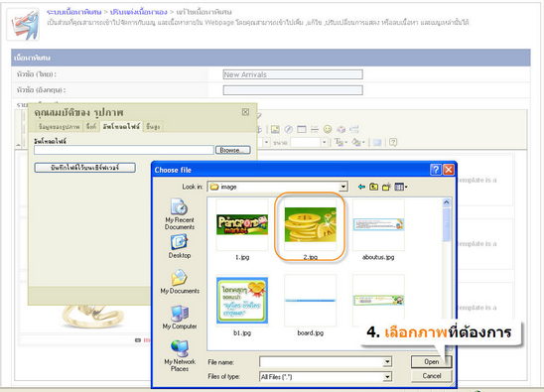The height and width of the screenshot is (392, 544).
Task: Go up one folder level
Action: [373, 187]
